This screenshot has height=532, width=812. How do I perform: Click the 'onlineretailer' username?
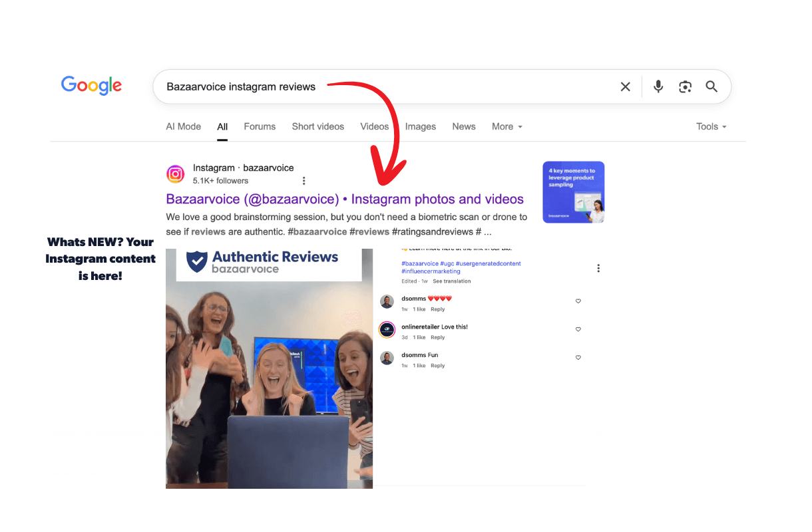point(421,327)
